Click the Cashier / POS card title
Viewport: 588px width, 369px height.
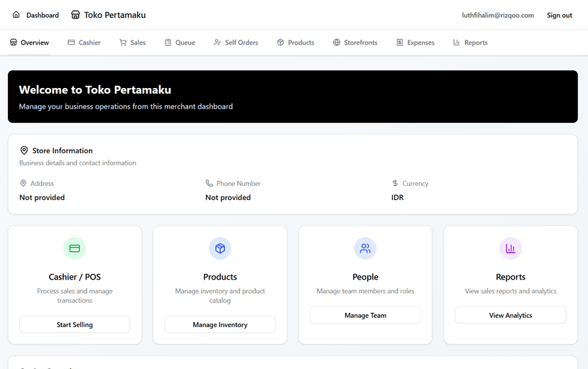75,277
